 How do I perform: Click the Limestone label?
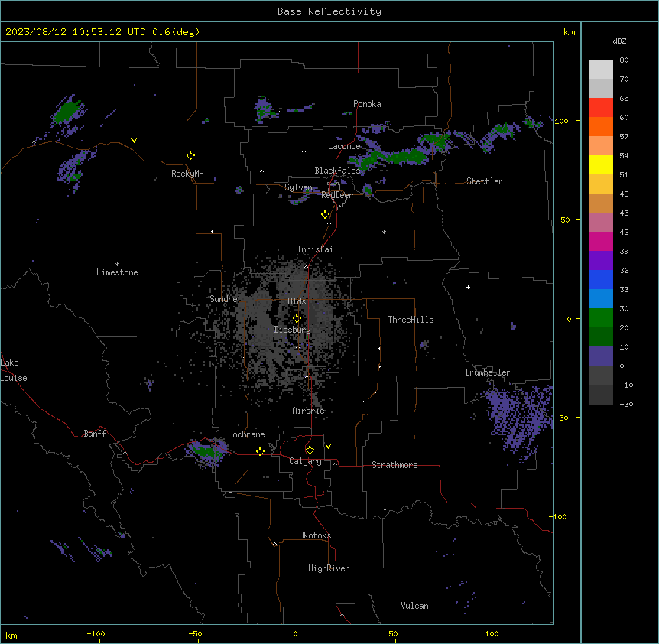(x=117, y=272)
